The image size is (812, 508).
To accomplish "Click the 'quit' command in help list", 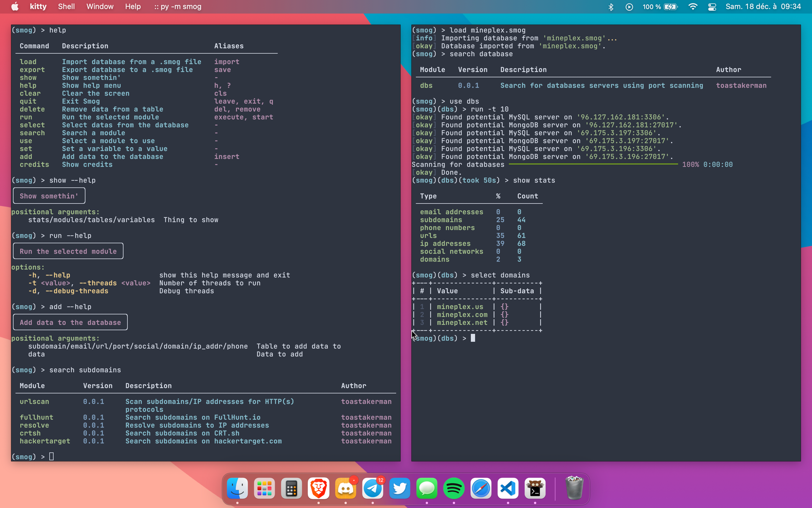I will point(28,101).
